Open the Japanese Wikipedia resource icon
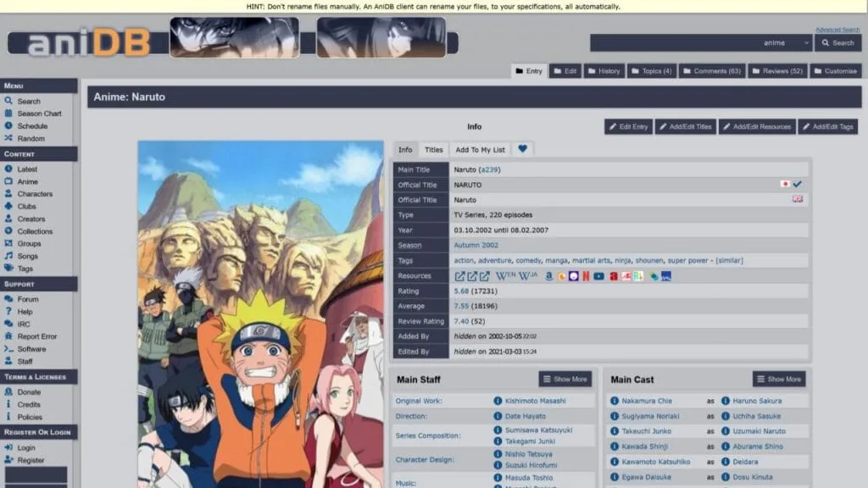Screen dimensions: 868x488 point(528,275)
